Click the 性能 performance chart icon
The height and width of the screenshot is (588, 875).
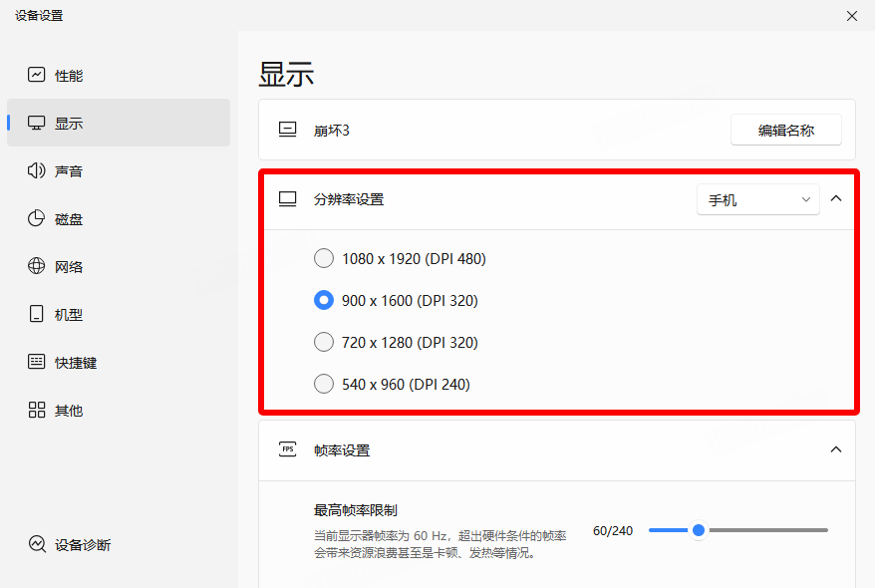coord(37,75)
